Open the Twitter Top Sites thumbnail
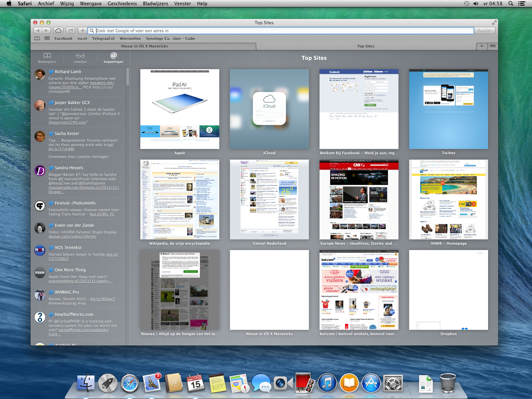 pyautogui.click(x=449, y=109)
